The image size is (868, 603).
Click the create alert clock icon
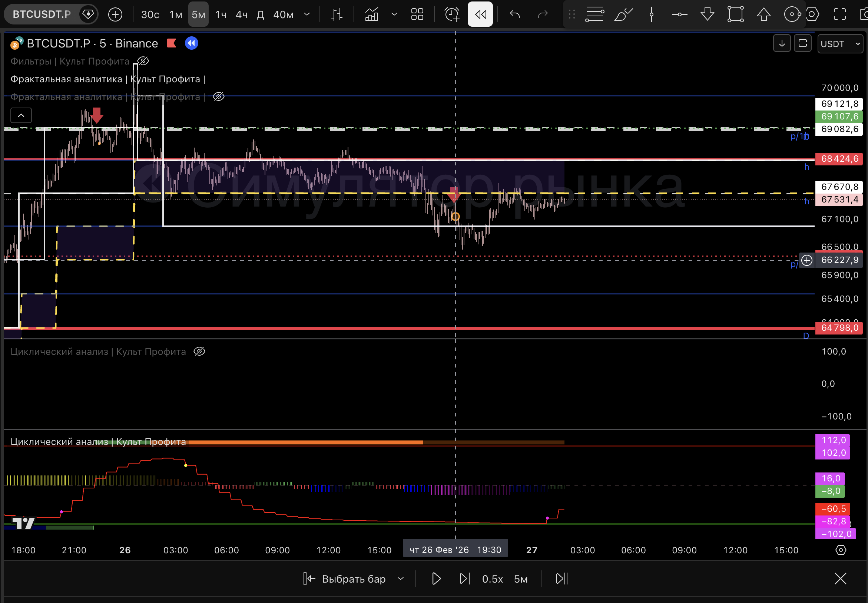click(451, 14)
